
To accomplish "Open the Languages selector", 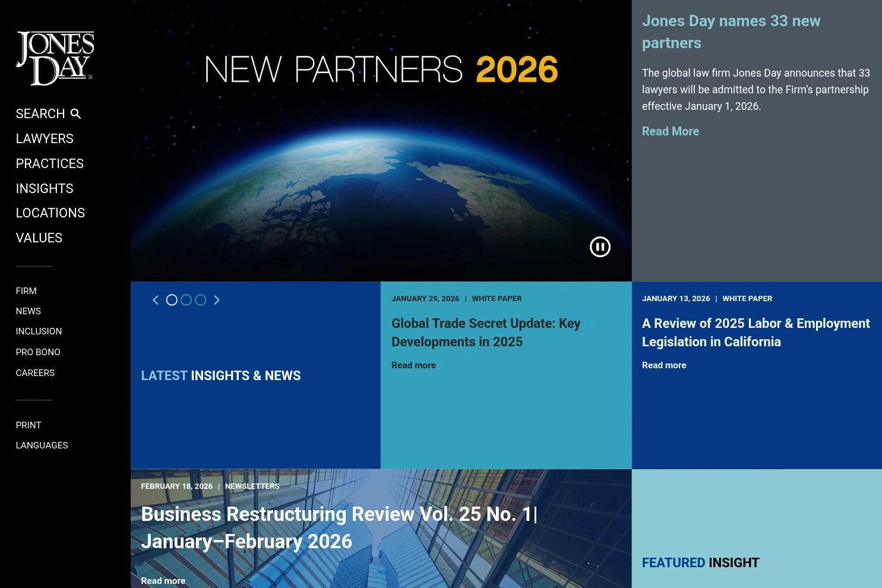I will click(42, 445).
